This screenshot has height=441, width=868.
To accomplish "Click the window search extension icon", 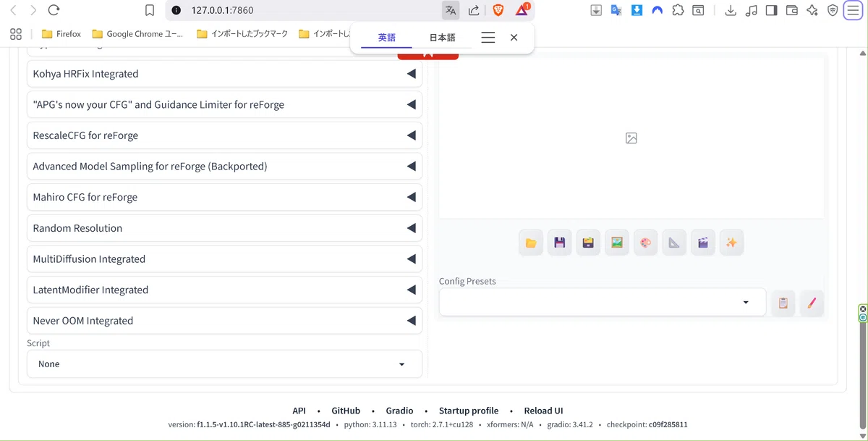I will pyautogui.click(x=698, y=10).
